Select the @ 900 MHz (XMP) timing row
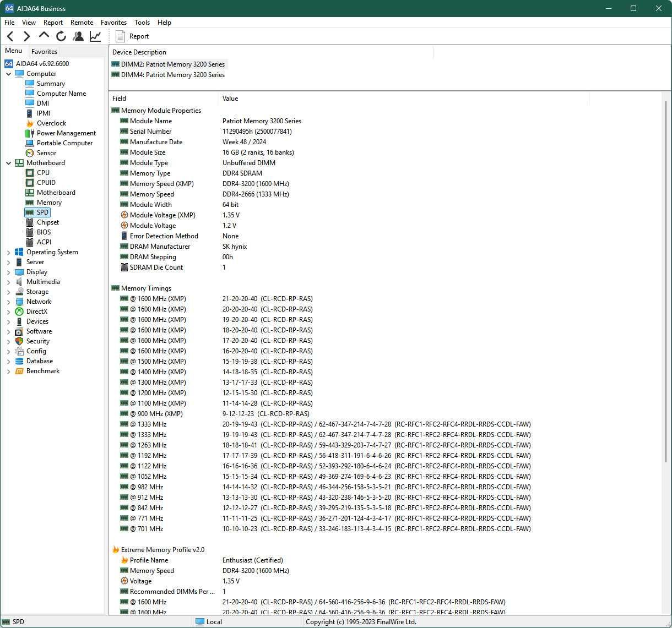The image size is (672, 628). (x=349, y=414)
